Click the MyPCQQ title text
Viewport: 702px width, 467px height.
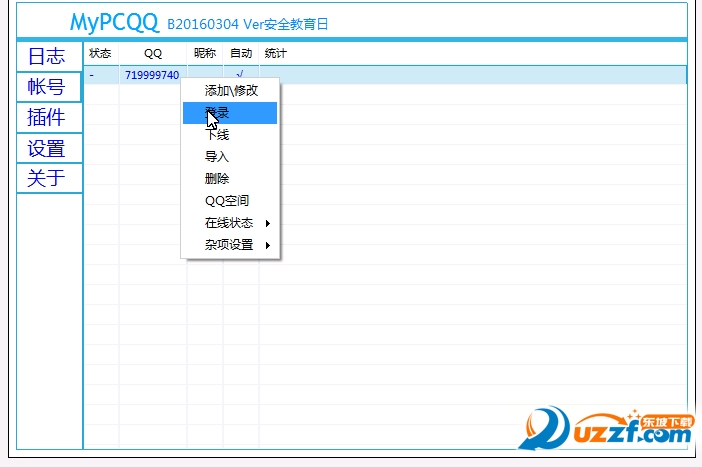point(115,22)
